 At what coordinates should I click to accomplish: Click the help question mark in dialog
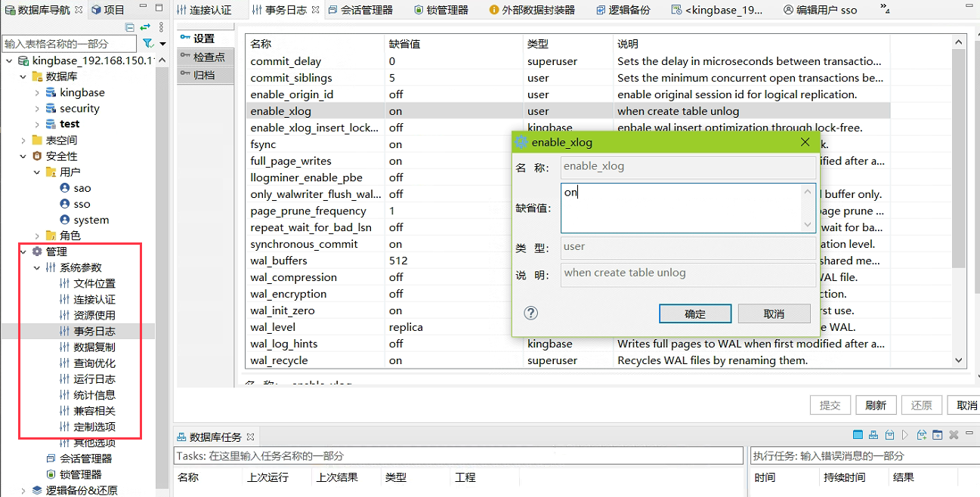tap(530, 313)
